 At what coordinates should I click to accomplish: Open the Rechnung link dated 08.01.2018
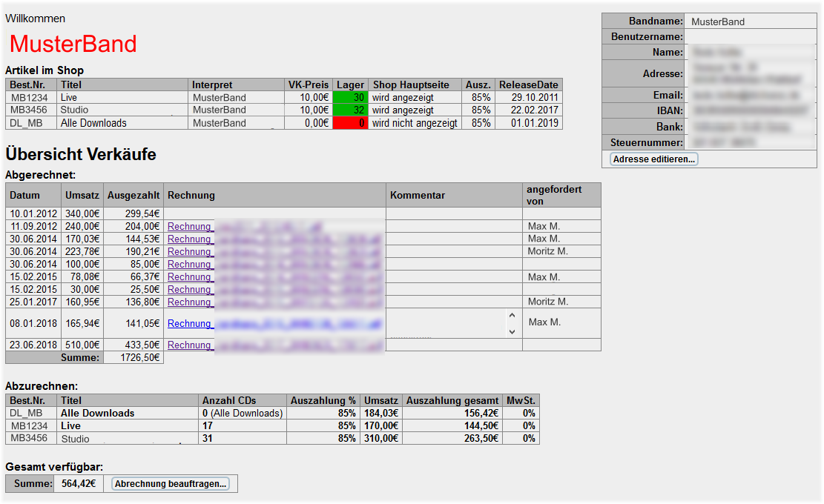(190, 324)
